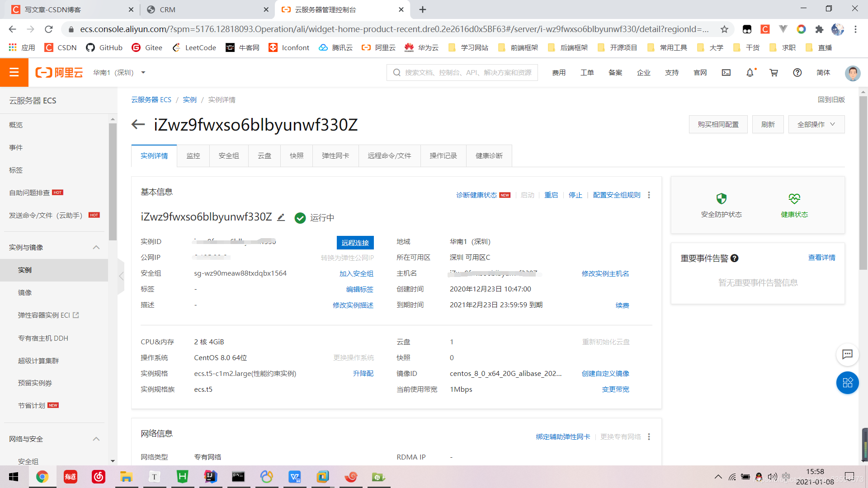The image size is (868, 488).
Task: Click the health status heart icon
Action: click(794, 198)
